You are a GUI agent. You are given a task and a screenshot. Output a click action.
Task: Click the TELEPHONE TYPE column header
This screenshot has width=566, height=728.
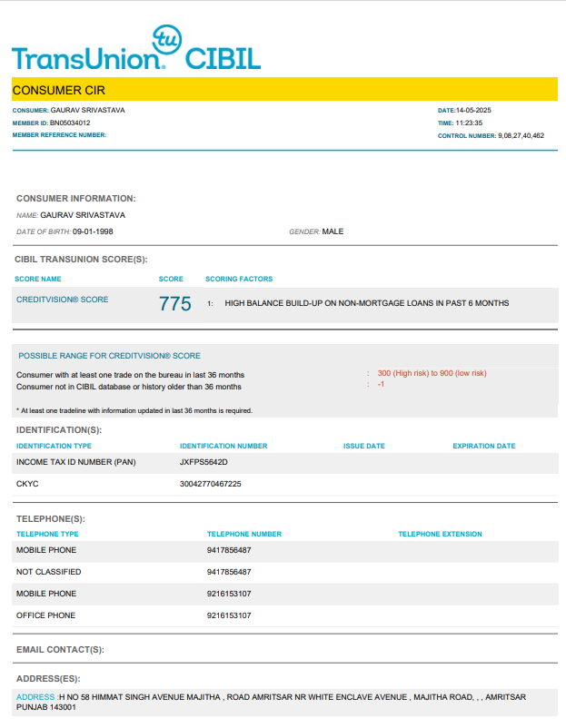pyautogui.click(x=47, y=534)
